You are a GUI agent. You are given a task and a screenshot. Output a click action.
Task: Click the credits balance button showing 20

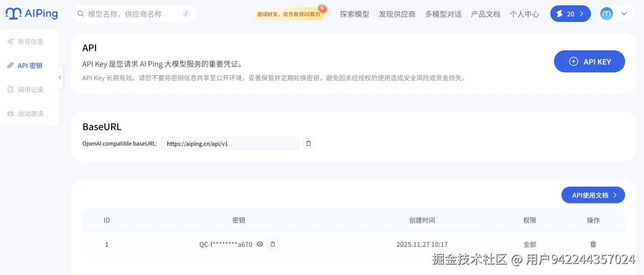570,14
